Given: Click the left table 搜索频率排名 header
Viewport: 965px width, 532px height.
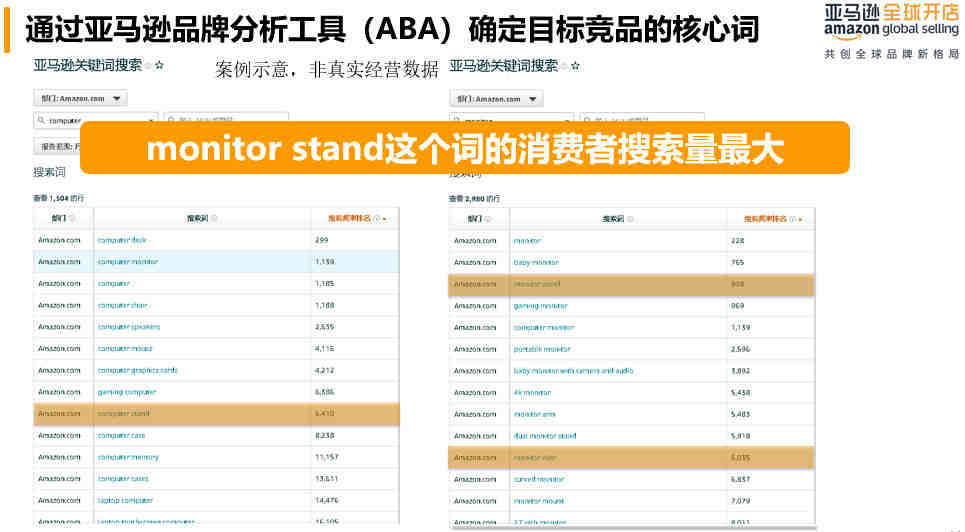Looking at the screenshot, I should tap(349, 218).
